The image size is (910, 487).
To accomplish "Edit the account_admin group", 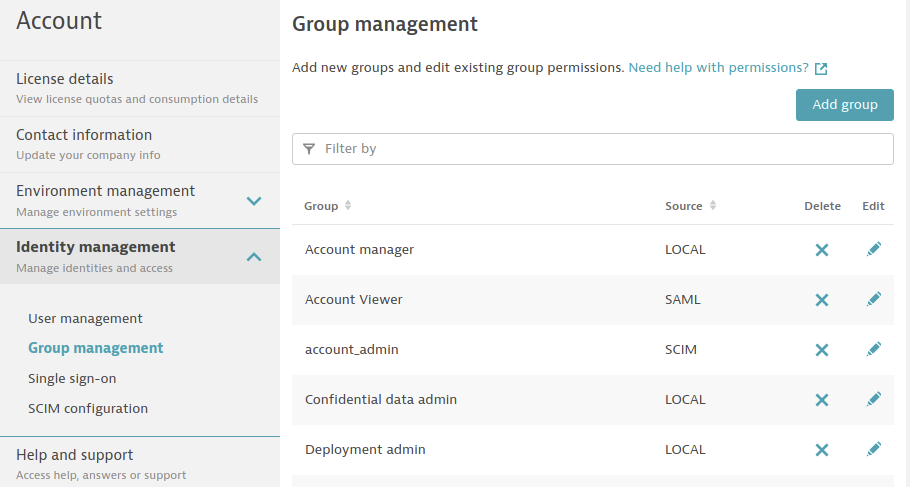I will (873, 349).
